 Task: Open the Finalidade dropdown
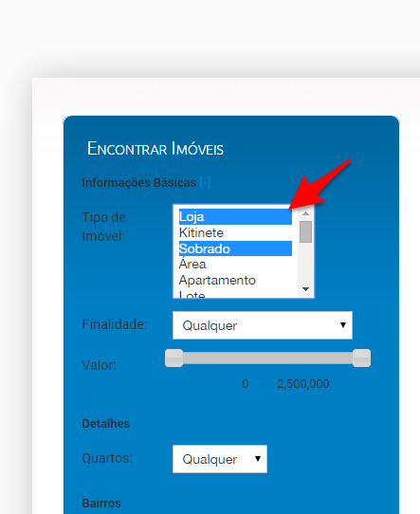coord(263,325)
